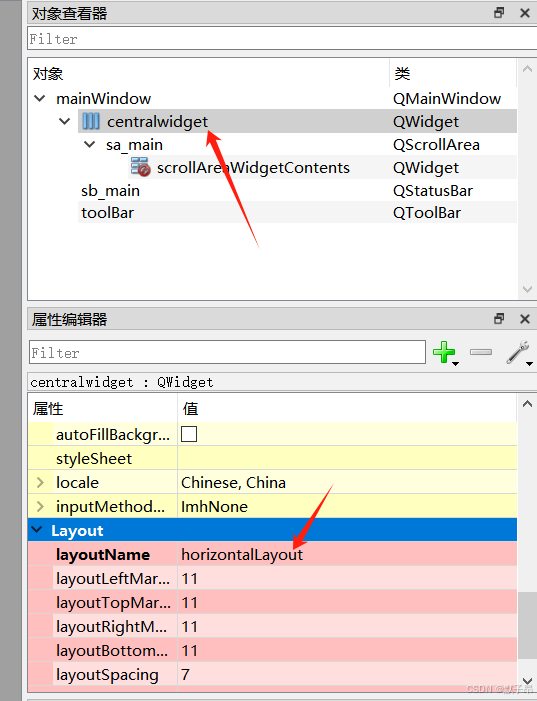
Task: Click the green plus add-property icon
Action: (x=444, y=352)
